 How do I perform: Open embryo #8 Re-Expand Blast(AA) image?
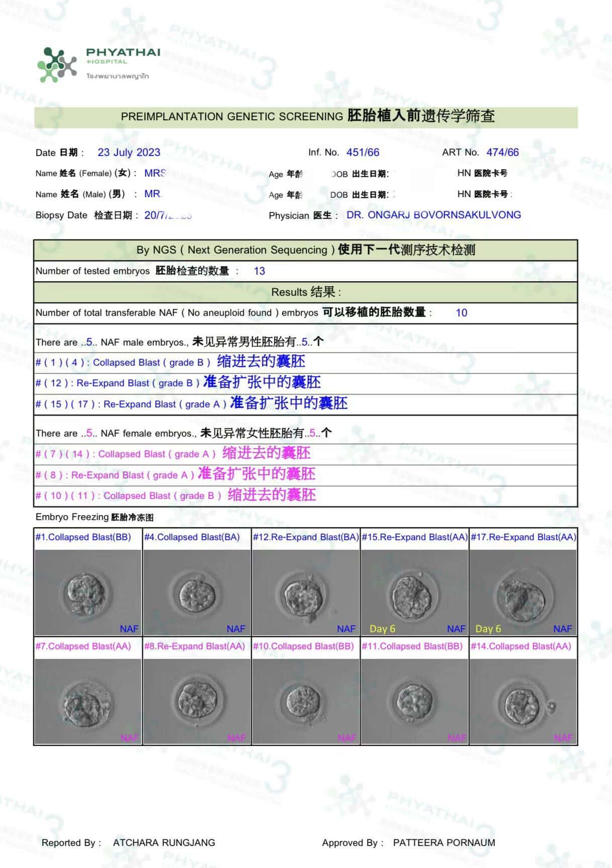(197, 702)
